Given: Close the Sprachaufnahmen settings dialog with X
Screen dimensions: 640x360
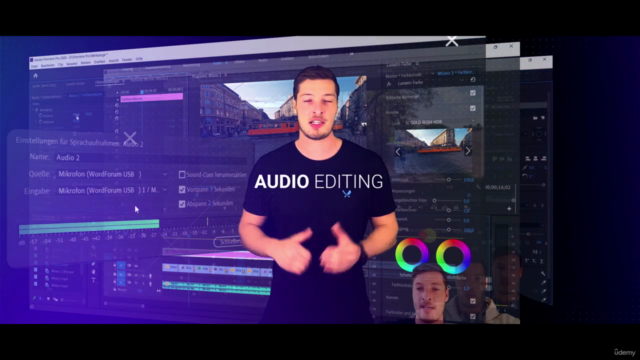Looking at the screenshot, I should coord(130,138).
